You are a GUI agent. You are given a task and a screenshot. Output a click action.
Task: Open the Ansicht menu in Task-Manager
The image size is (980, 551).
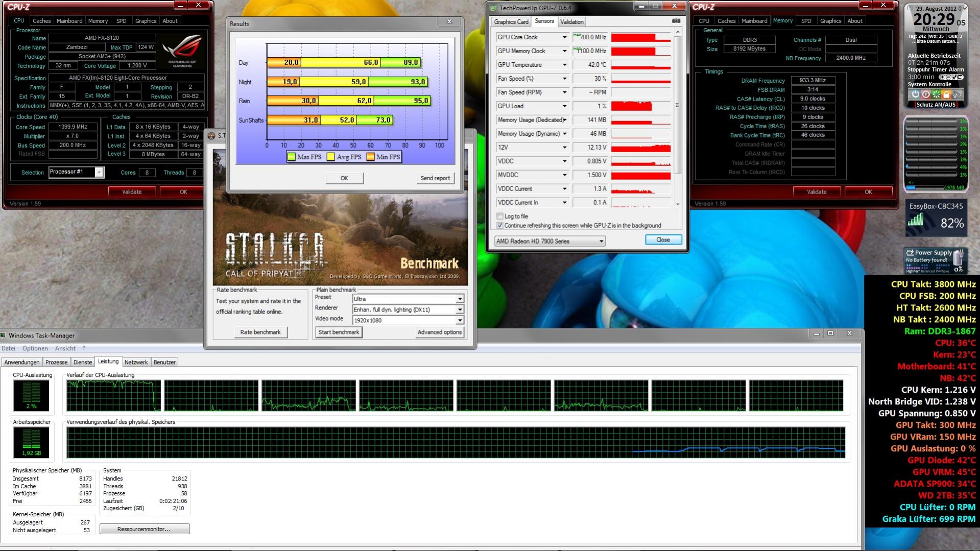click(65, 348)
